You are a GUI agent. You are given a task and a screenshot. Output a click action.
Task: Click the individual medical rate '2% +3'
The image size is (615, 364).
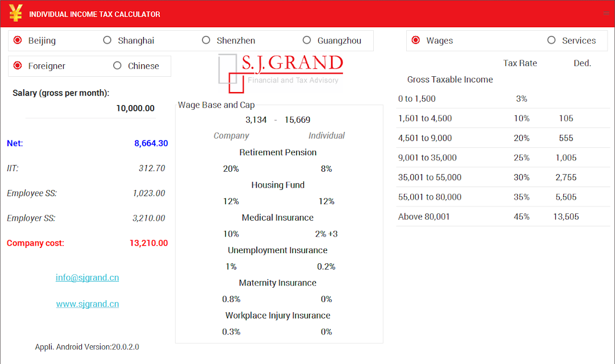(x=327, y=234)
